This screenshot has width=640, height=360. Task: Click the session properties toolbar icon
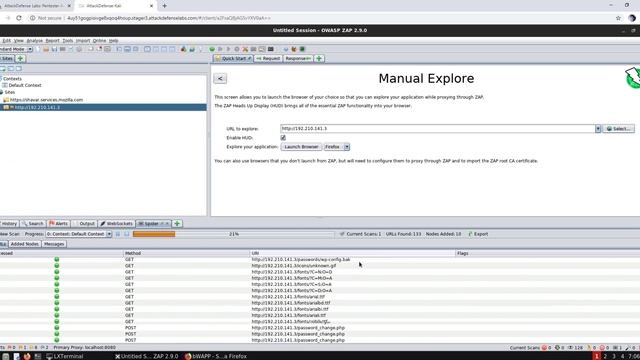pos(71,49)
